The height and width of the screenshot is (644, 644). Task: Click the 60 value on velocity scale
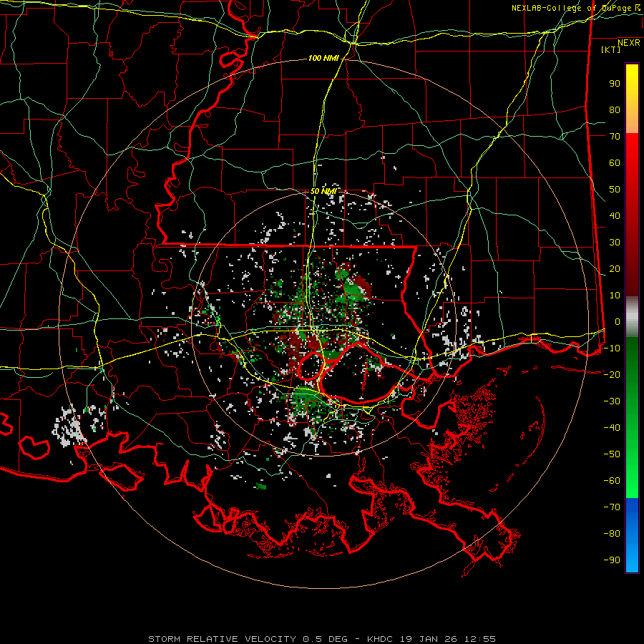(x=615, y=163)
